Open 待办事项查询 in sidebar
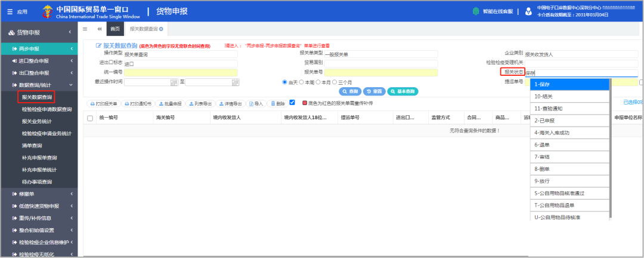 tap(37, 182)
